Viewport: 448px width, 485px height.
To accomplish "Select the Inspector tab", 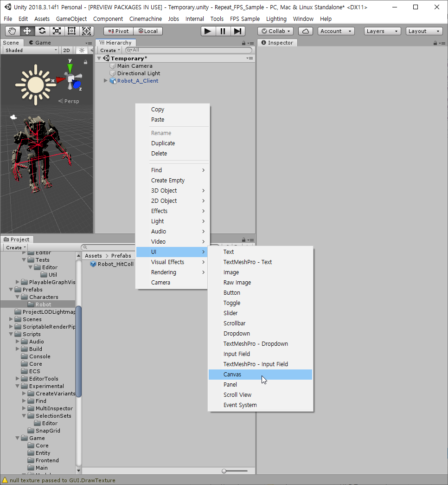I will [x=277, y=43].
